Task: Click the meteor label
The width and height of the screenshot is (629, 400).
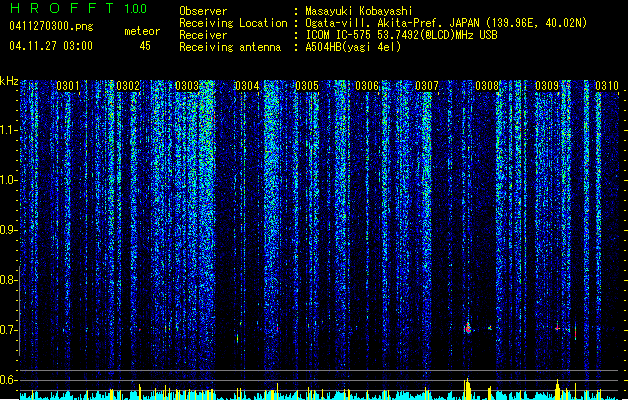Action: point(142,31)
